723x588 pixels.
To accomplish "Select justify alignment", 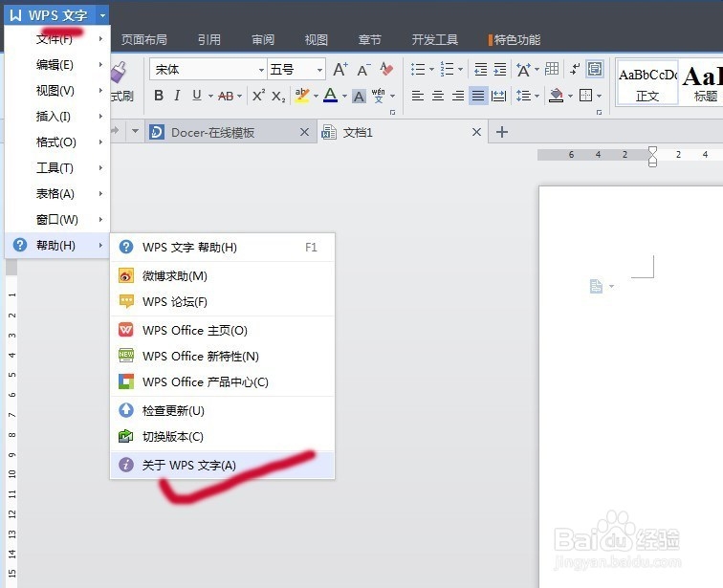I will [x=478, y=96].
